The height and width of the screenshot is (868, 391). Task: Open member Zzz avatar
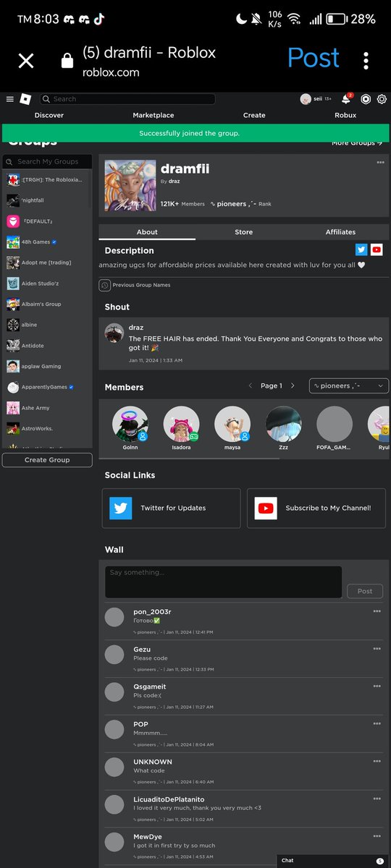(284, 424)
